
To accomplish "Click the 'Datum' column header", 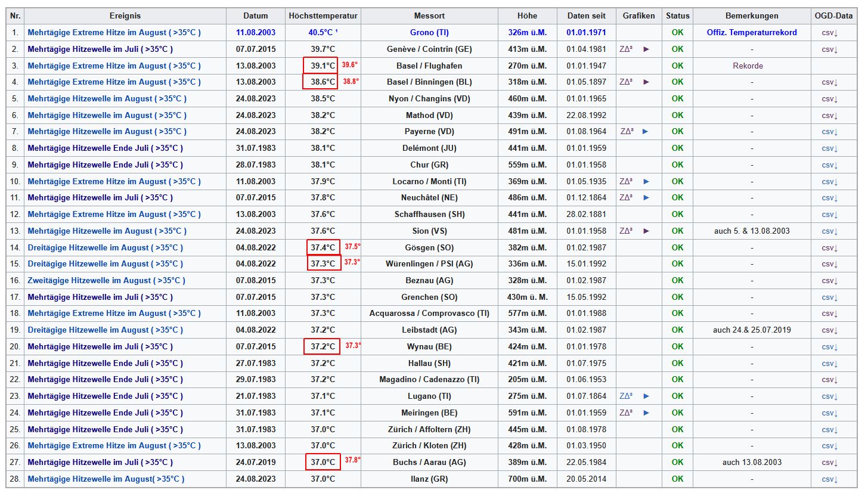I will pyautogui.click(x=256, y=15).
